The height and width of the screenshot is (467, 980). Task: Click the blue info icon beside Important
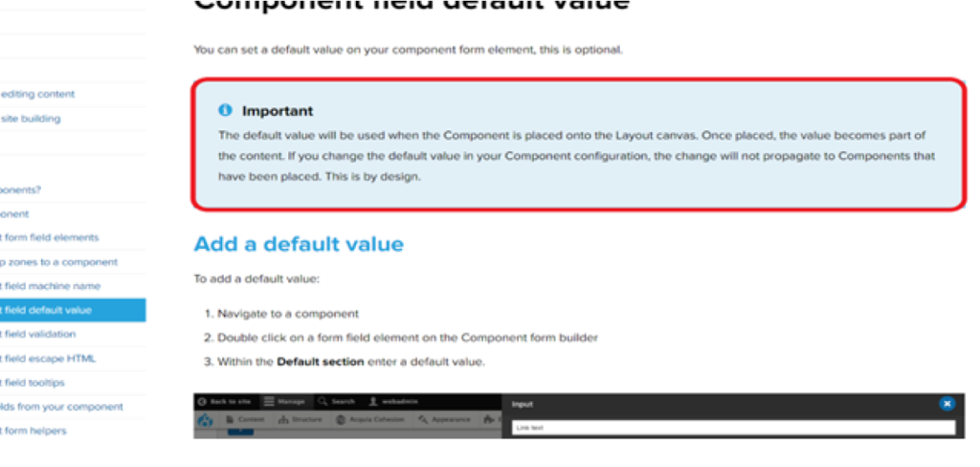(225, 110)
